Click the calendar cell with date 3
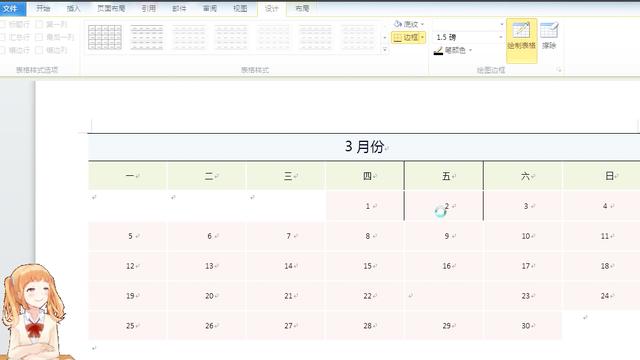Image resolution: width=640 pixels, height=360 pixels. click(523, 206)
